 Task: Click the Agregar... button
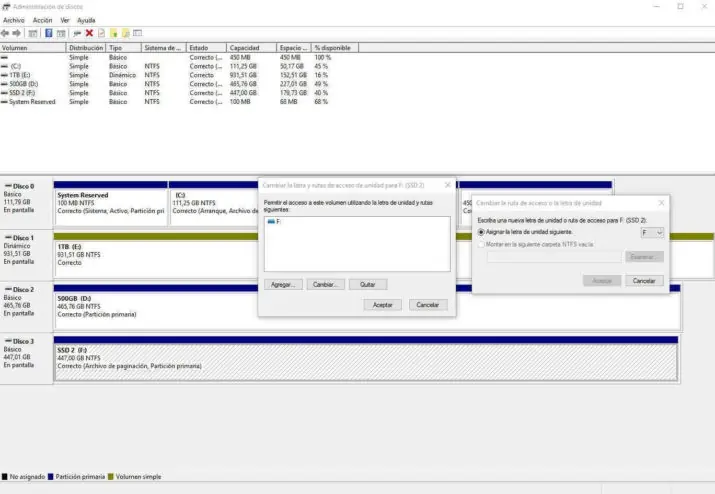click(283, 284)
